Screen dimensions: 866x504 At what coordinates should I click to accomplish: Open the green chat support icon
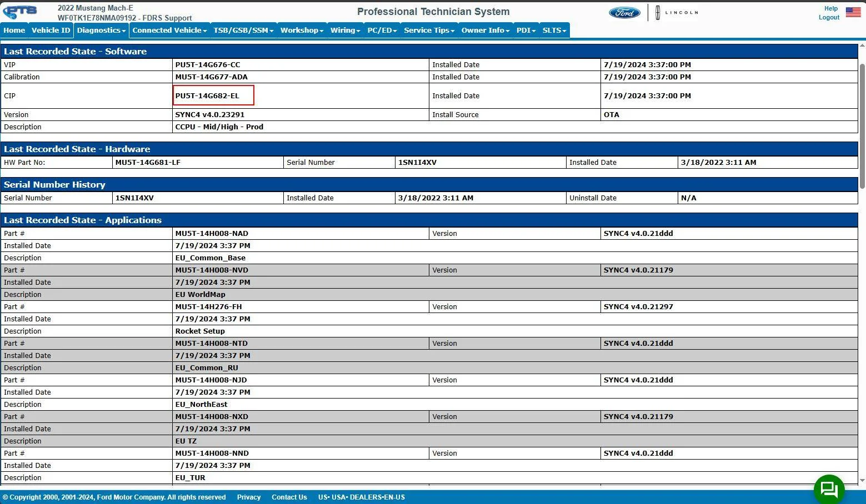pos(829,489)
